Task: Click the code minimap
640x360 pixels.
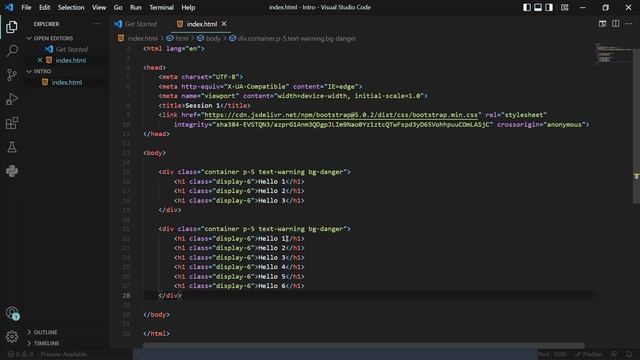Action: pyautogui.click(x=613, y=53)
